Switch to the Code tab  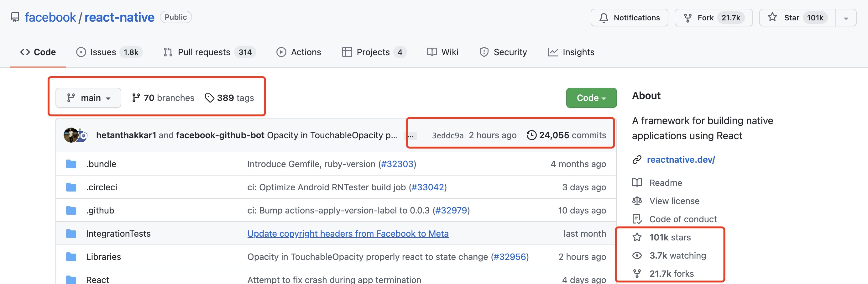pos(38,52)
